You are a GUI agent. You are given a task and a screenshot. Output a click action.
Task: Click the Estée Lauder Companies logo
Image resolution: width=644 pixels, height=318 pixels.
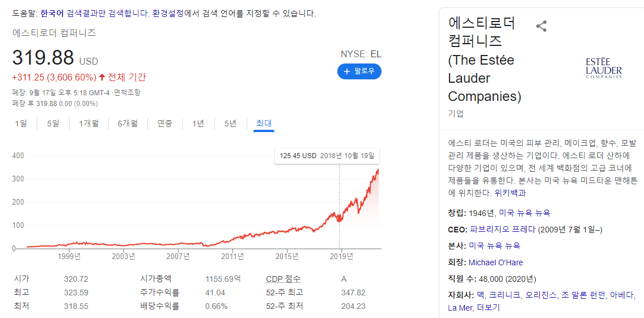(604, 68)
